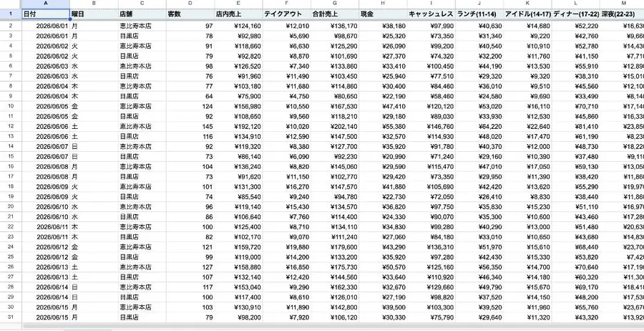
Task: Select the 日付 header cell
Action: [x=46, y=14]
